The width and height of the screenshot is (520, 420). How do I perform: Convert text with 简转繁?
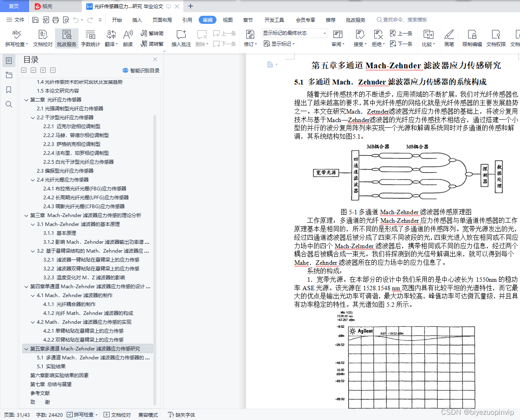pyautogui.click(x=152, y=44)
